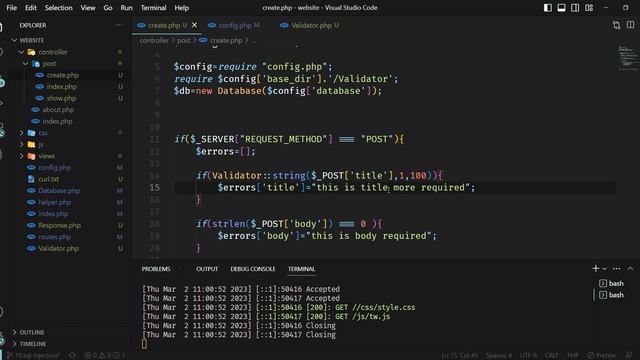The image size is (640, 360).
Task: Switch to the Validator.php editor tab
Action: (x=310, y=25)
